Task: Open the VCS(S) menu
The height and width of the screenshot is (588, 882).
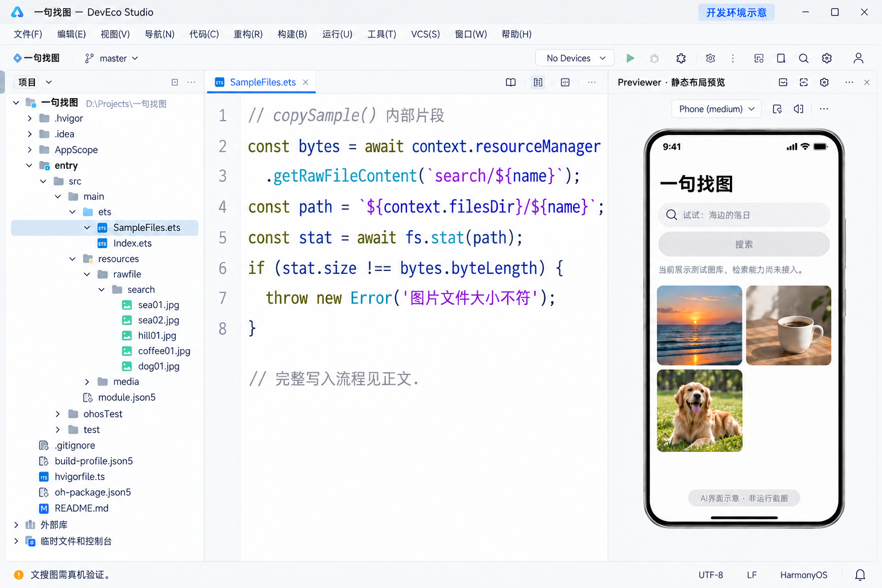Action: pos(425,34)
